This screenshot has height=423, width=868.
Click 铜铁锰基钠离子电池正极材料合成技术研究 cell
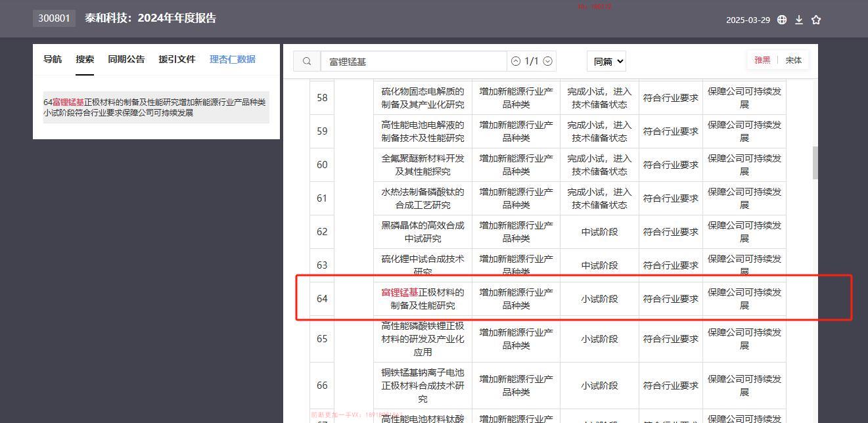pos(423,385)
